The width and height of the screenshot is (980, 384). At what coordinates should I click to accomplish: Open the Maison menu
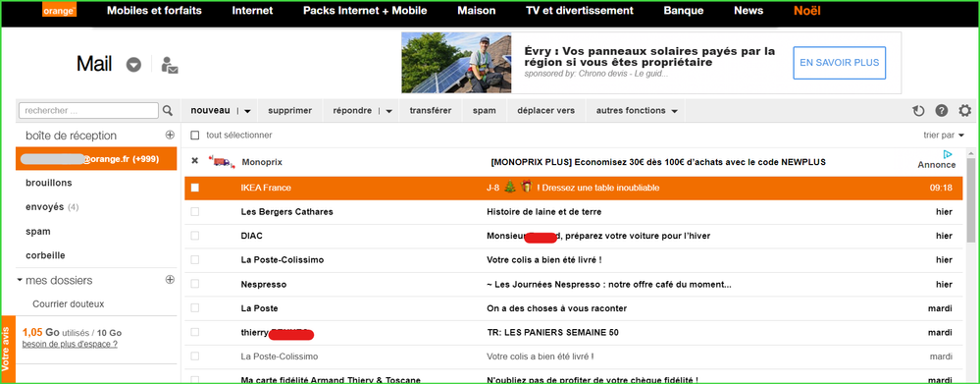point(476,11)
